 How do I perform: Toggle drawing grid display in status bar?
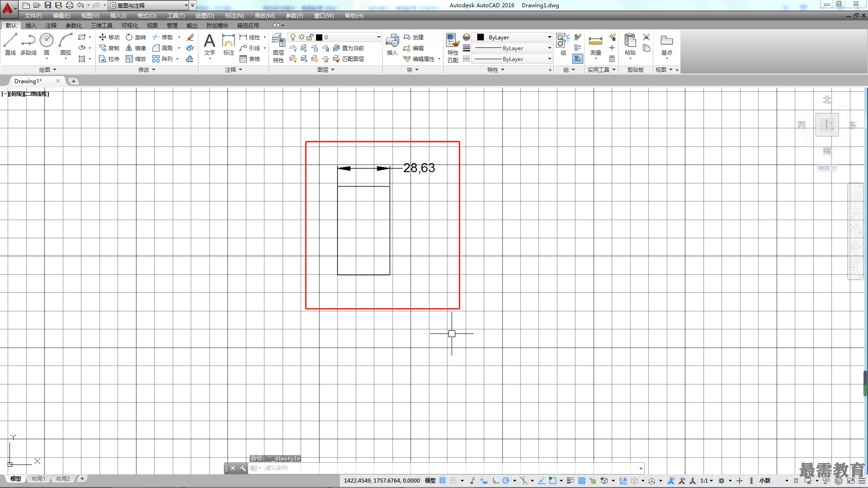(443, 480)
